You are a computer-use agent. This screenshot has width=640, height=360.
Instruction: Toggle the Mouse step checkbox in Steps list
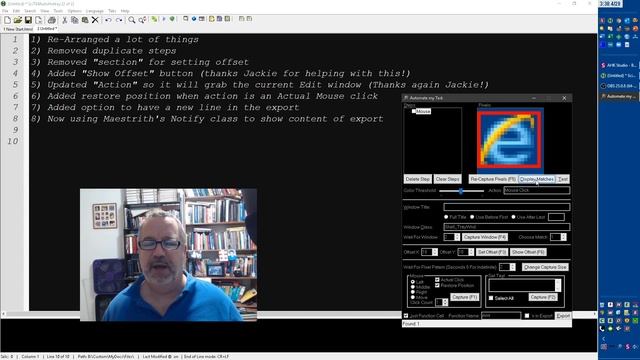(414, 111)
